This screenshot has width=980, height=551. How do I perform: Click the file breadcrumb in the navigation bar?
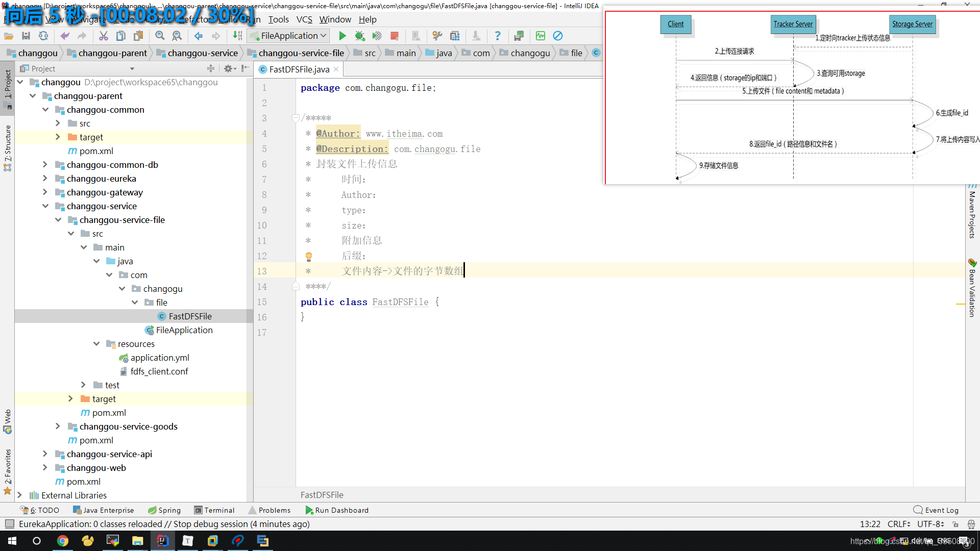[571, 53]
